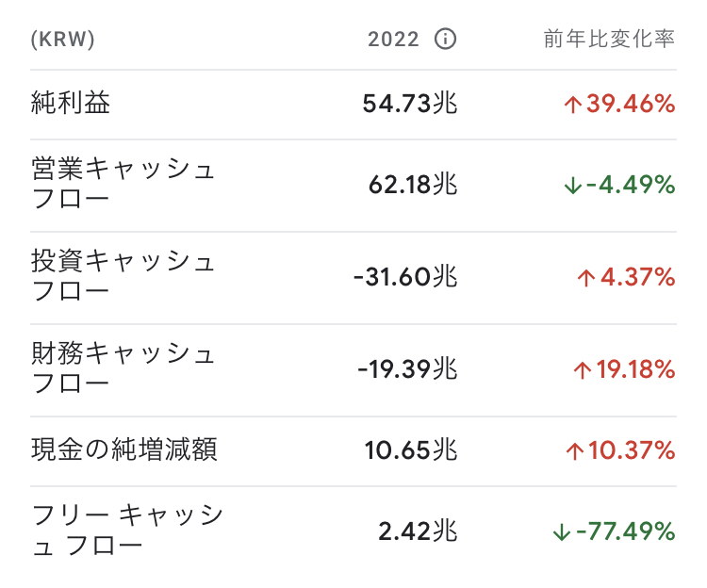Viewport: 707px width, 588px height.
Task: Click the (KRW) currency label
Action: pos(63,40)
